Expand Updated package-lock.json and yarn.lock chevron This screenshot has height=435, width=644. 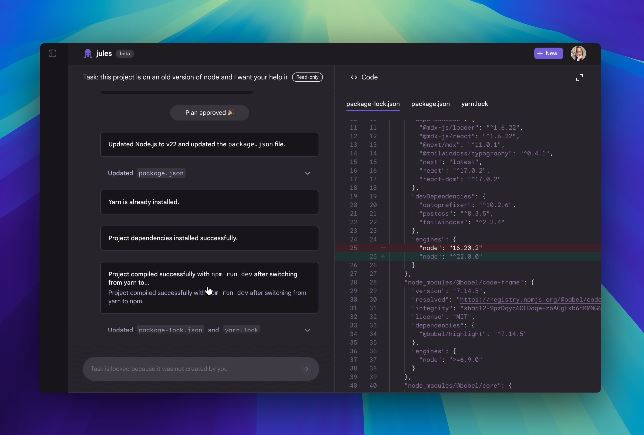[307, 330]
